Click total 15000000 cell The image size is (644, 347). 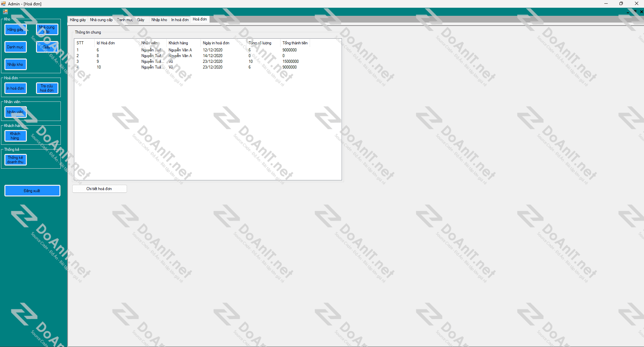click(291, 61)
